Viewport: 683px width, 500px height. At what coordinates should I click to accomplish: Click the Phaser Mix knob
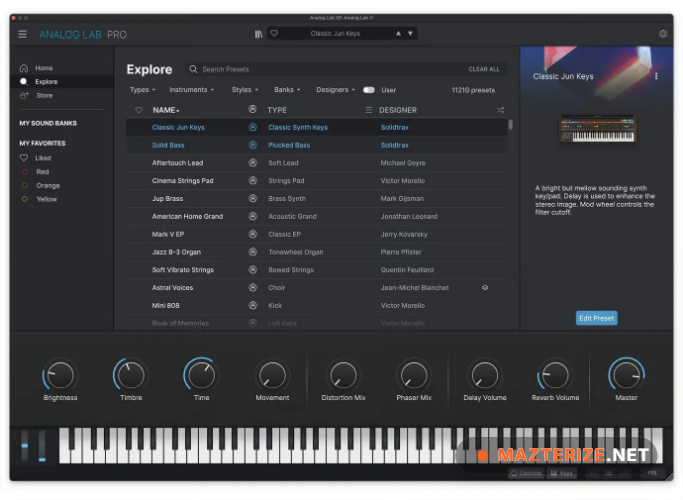tap(414, 375)
